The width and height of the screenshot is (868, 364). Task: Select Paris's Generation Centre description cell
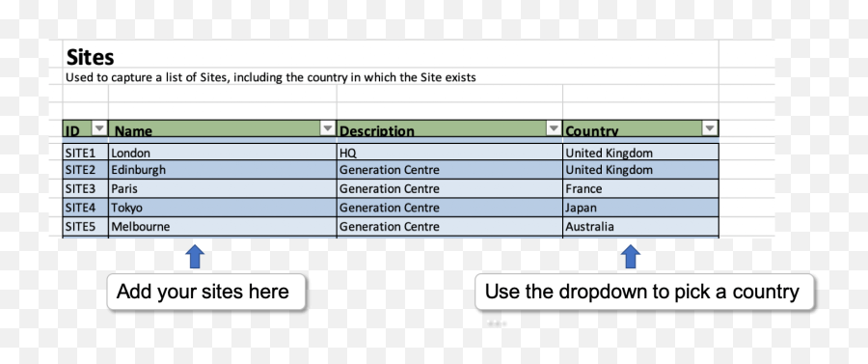(x=449, y=189)
